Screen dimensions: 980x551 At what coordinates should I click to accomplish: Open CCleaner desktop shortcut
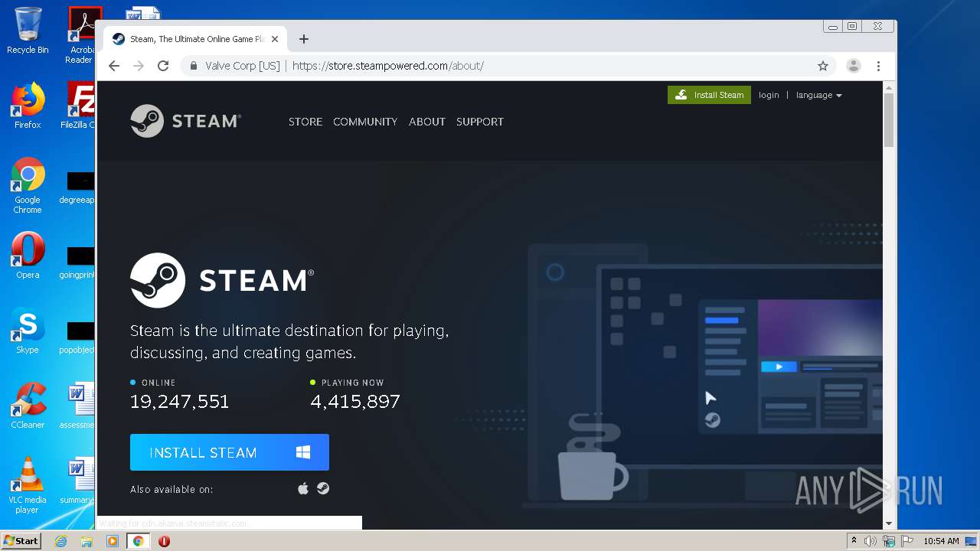coord(28,406)
